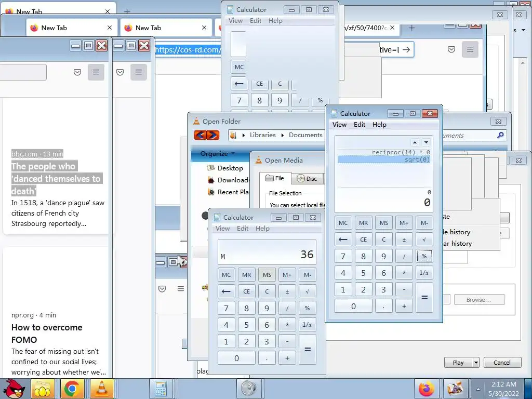
Task: Click the Play button in Open Media
Action: [x=458, y=363]
